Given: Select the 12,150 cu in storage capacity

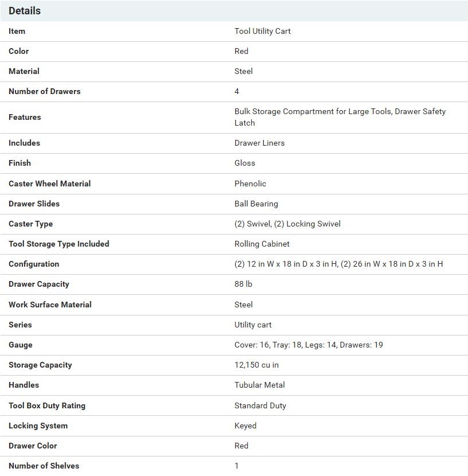Looking at the screenshot, I should click(256, 365).
